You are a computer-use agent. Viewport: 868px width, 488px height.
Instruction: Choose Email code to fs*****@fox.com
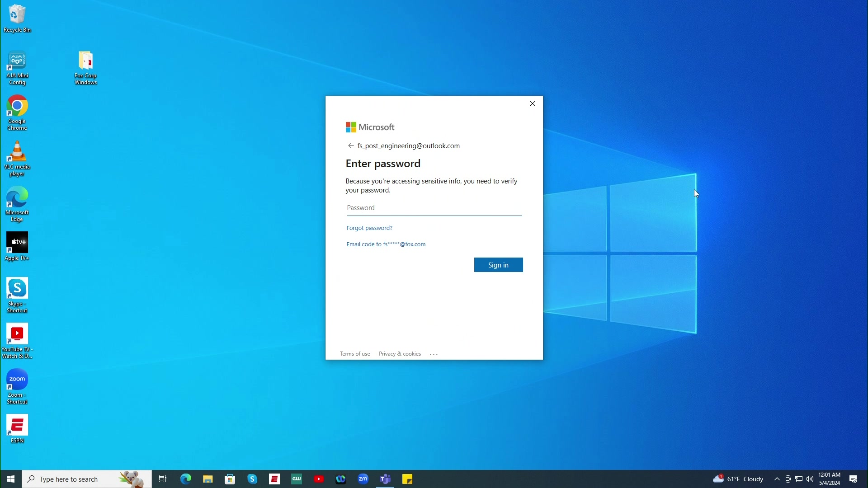[386, 244]
